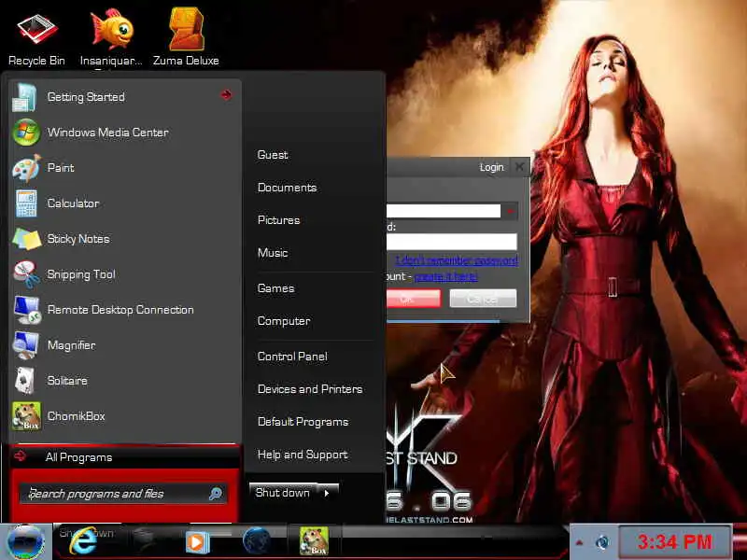The image size is (747, 560).
Task: Open the Guest user folder
Action: [x=273, y=155]
